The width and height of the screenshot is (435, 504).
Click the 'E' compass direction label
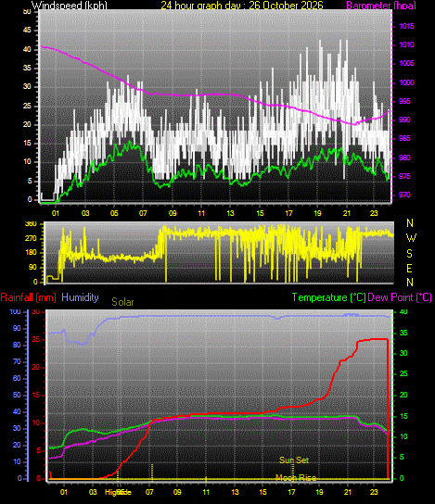(410, 269)
